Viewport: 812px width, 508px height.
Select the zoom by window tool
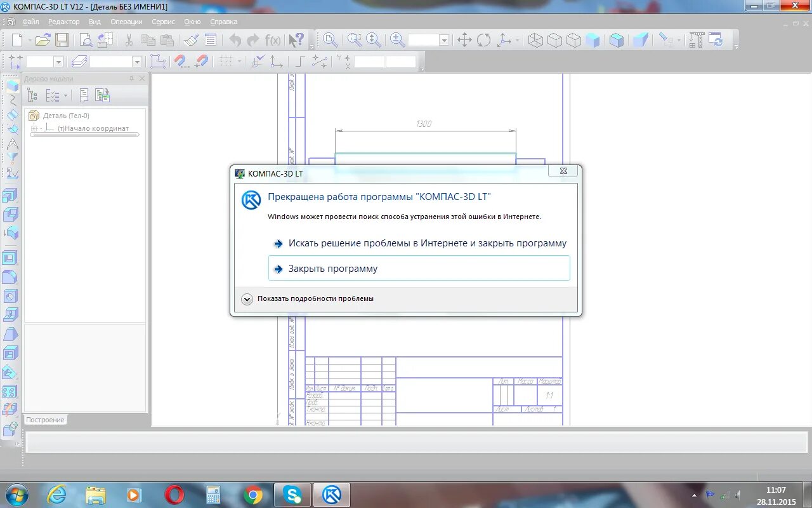355,40
